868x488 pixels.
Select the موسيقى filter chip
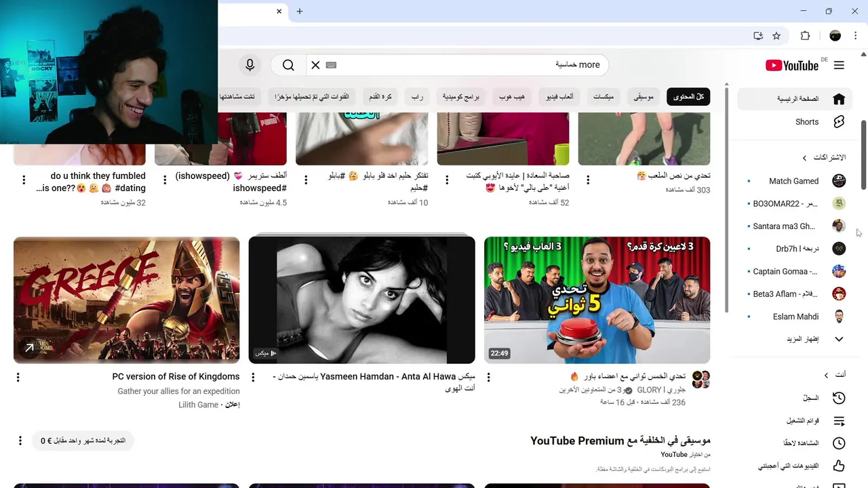[644, 97]
